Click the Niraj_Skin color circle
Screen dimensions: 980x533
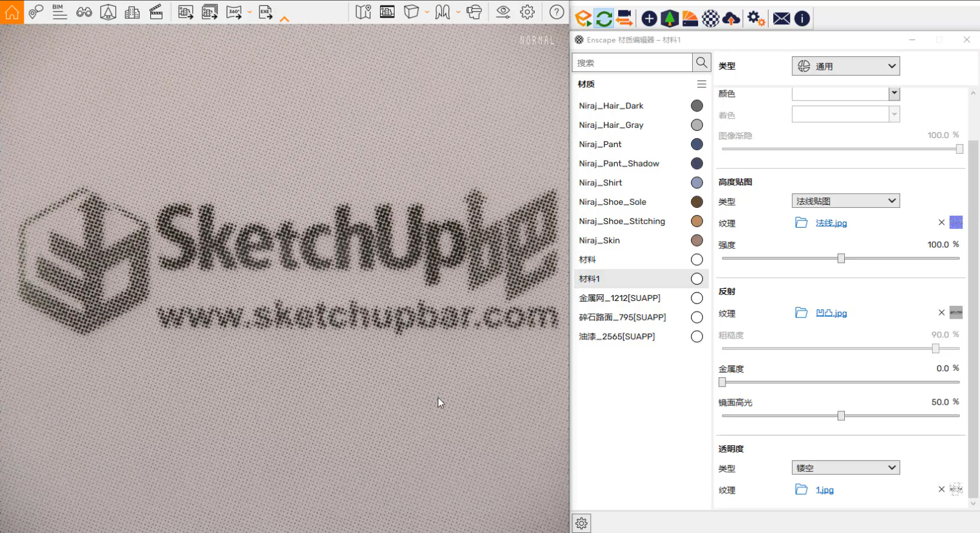(697, 240)
